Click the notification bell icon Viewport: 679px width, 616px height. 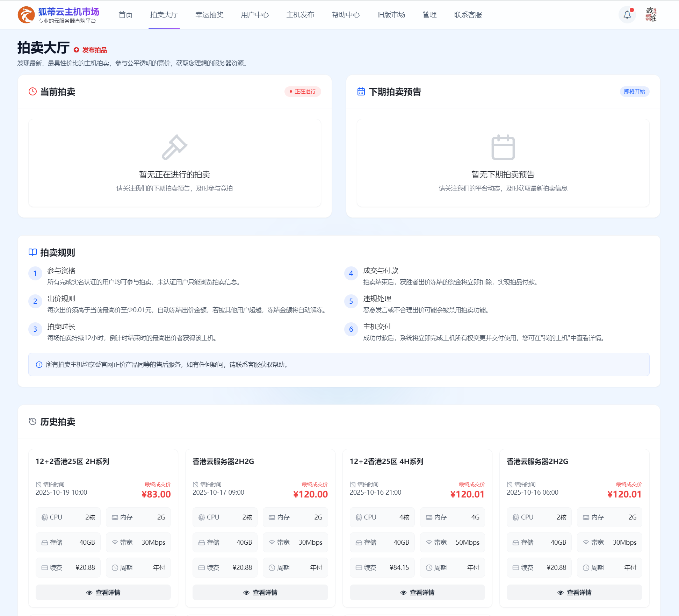[627, 15]
